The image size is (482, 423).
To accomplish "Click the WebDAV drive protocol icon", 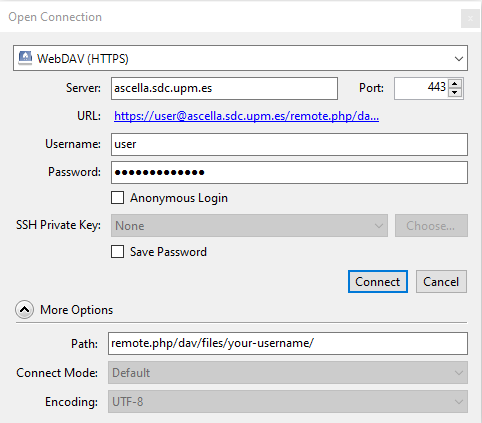I will tap(25, 58).
